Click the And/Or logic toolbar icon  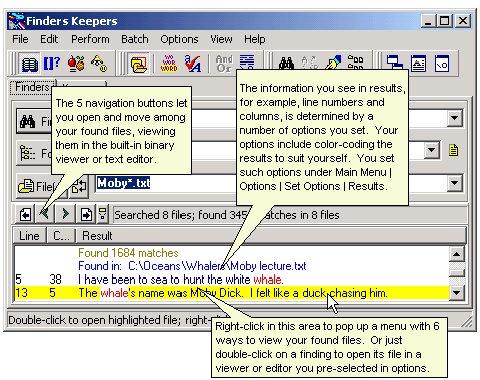(224, 63)
